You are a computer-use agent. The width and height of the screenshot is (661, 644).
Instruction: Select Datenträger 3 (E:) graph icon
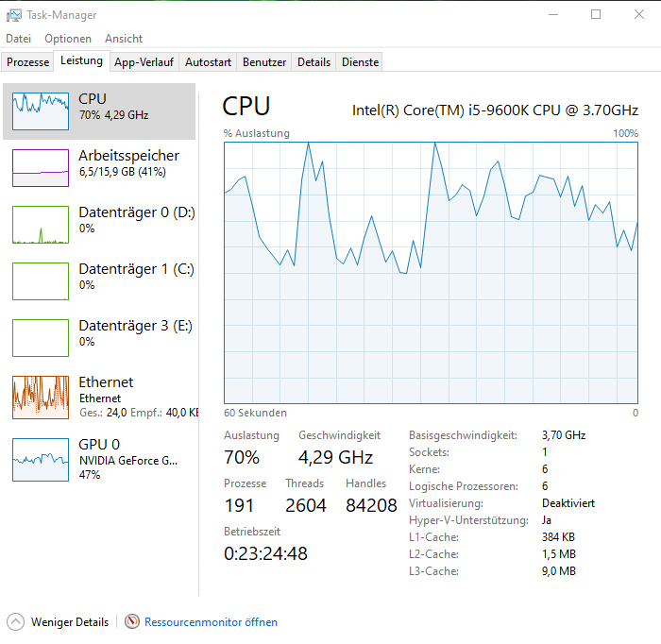pyautogui.click(x=41, y=338)
